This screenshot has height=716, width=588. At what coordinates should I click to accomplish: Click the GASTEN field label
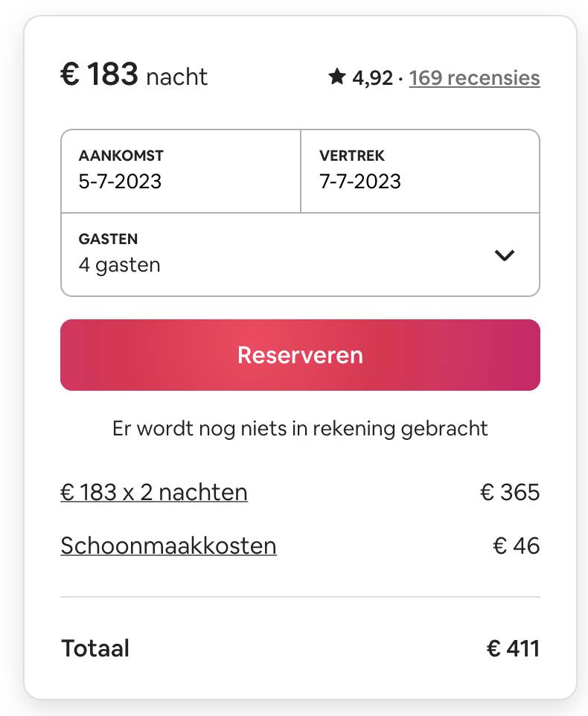tap(108, 239)
